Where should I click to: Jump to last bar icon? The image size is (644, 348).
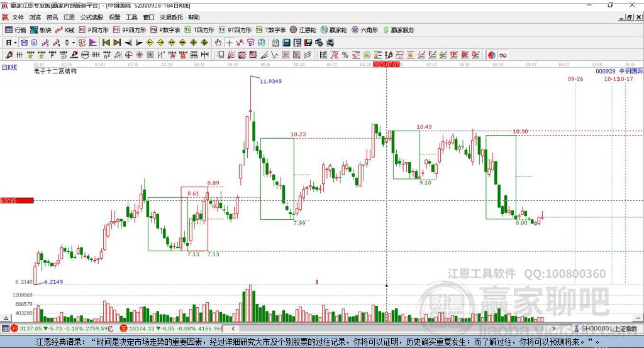117,43
